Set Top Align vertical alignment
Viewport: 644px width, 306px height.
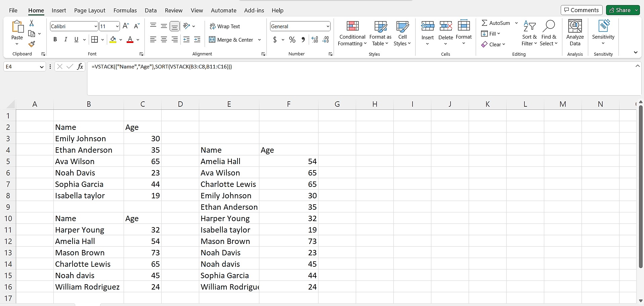(153, 26)
